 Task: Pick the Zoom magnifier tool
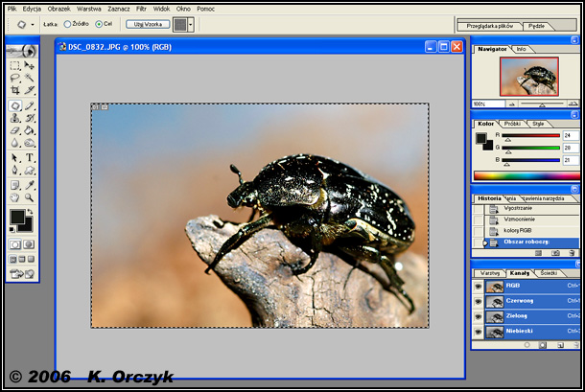(30, 197)
